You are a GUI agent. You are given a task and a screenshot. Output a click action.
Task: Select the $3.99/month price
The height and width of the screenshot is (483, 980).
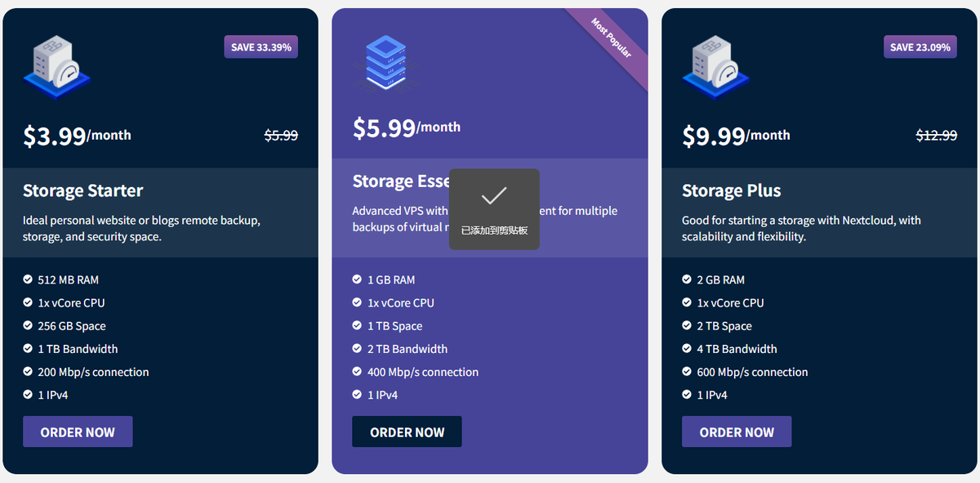(x=77, y=136)
